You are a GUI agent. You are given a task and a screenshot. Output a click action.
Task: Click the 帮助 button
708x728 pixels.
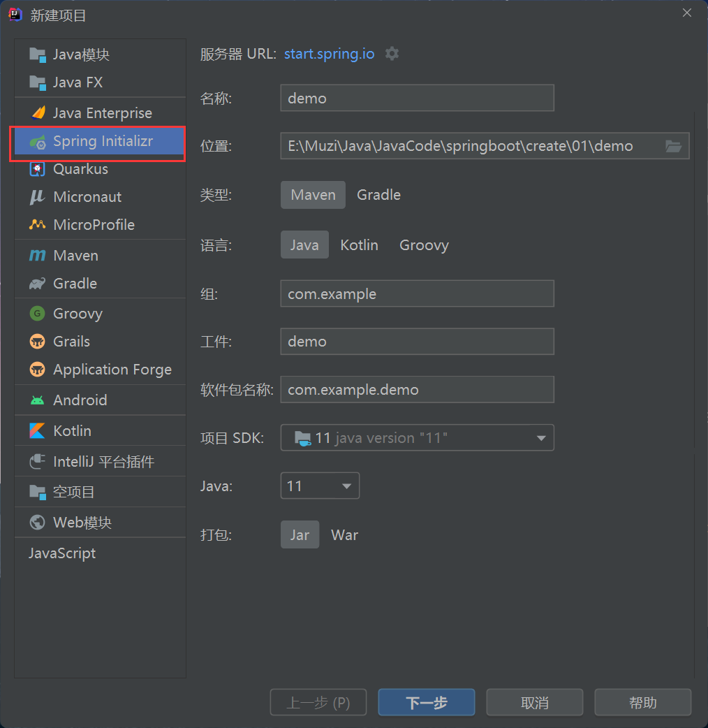642,702
